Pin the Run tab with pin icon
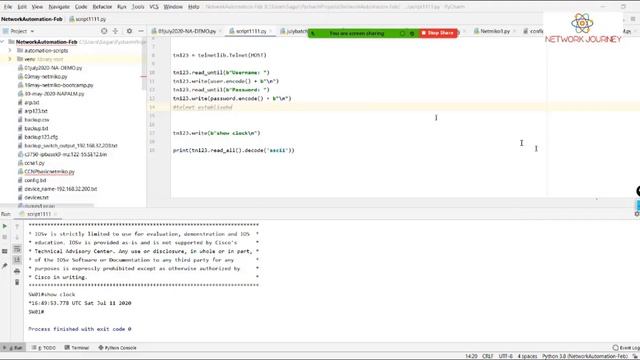 click(x=5, y=266)
